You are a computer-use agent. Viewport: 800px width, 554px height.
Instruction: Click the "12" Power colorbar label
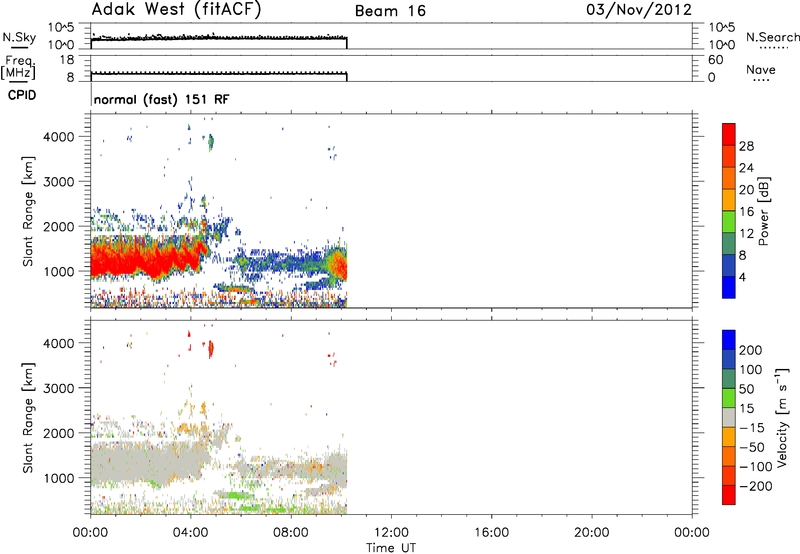coord(746,234)
